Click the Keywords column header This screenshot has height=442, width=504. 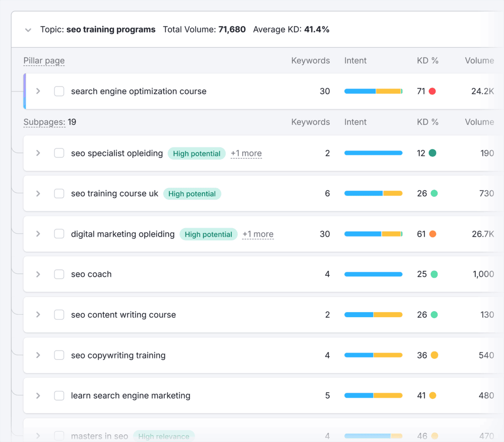point(311,60)
